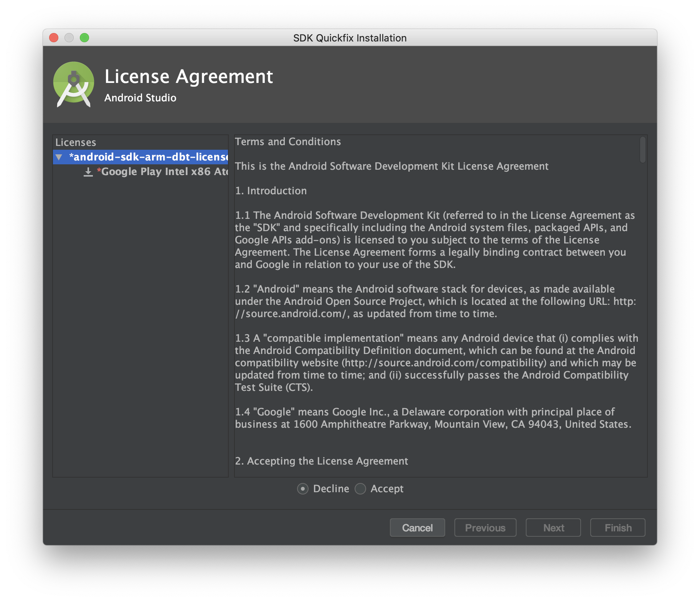Click the 1.2 "Android" means paragraph
This screenshot has width=700, height=602.
pos(436,301)
